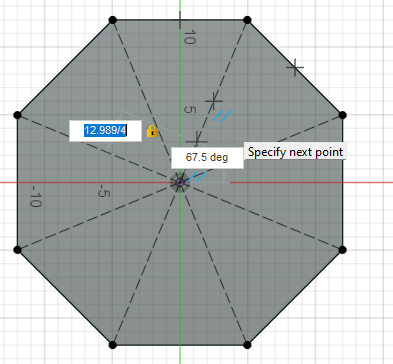This screenshot has width=393, height=364.
Task: Click the parallel constraint glyph on upper construction line
Action: 222,116
